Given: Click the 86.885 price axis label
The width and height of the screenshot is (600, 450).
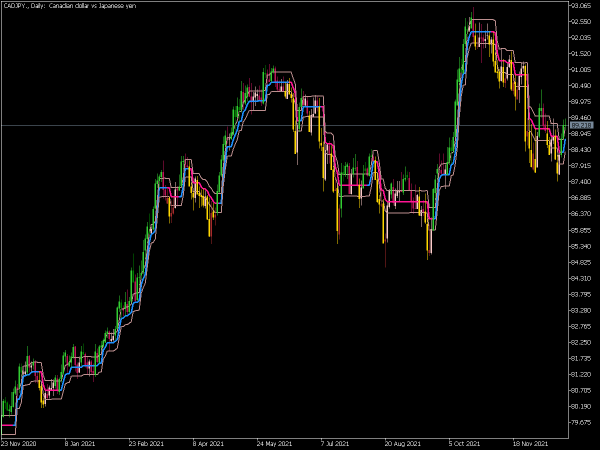Looking at the screenshot, I should pyautogui.click(x=580, y=198).
